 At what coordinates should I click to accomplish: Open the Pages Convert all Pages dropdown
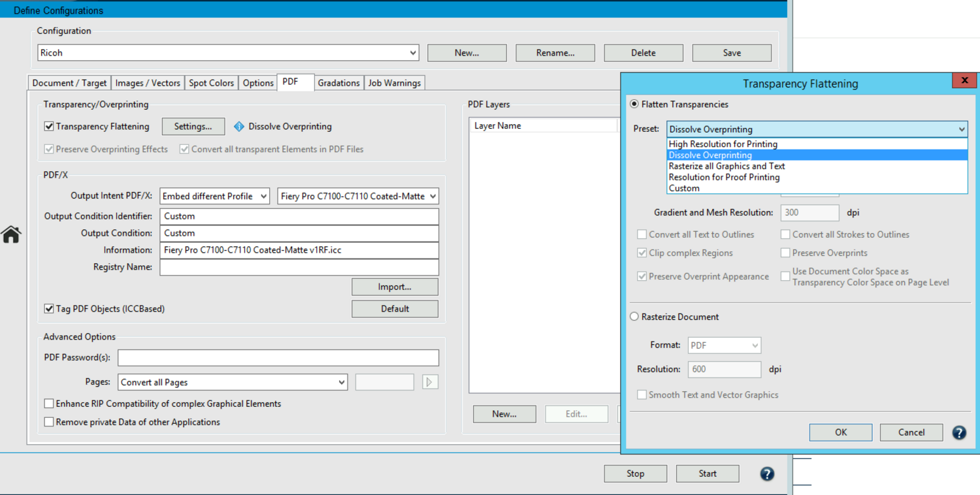tap(233, 383)
